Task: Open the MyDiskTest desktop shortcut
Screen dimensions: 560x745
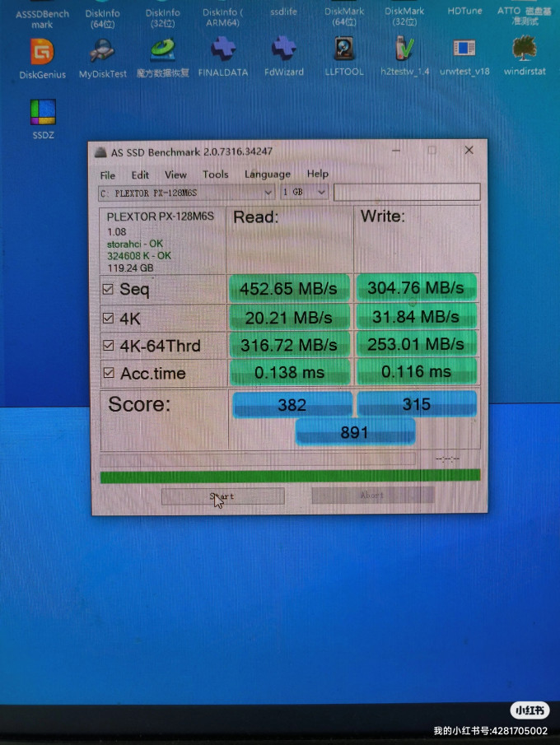Action: [x=103, y=53]
